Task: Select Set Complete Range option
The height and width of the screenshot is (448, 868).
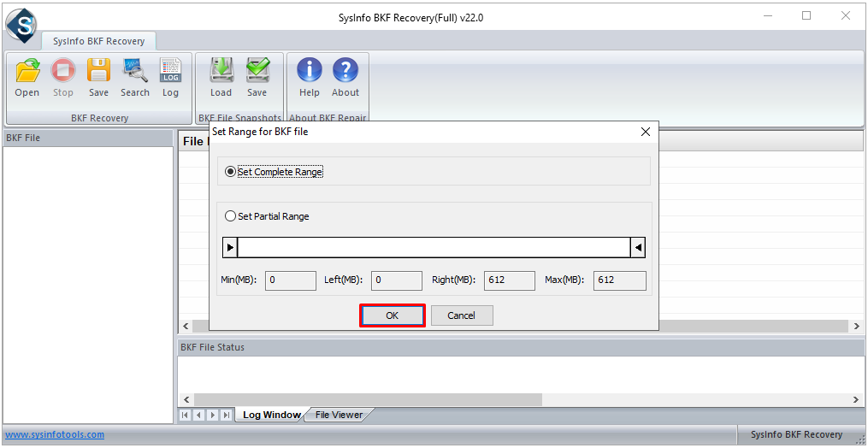Action: [x=274, y=172]
